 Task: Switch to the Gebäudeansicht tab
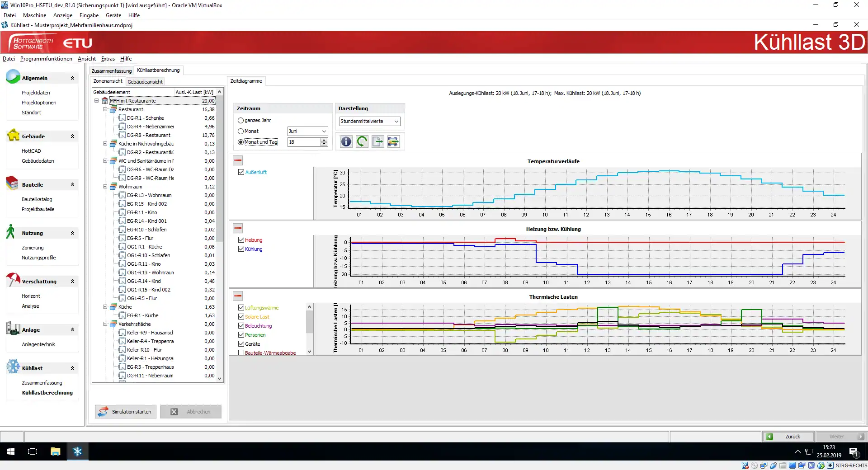(x=145, y=82)
